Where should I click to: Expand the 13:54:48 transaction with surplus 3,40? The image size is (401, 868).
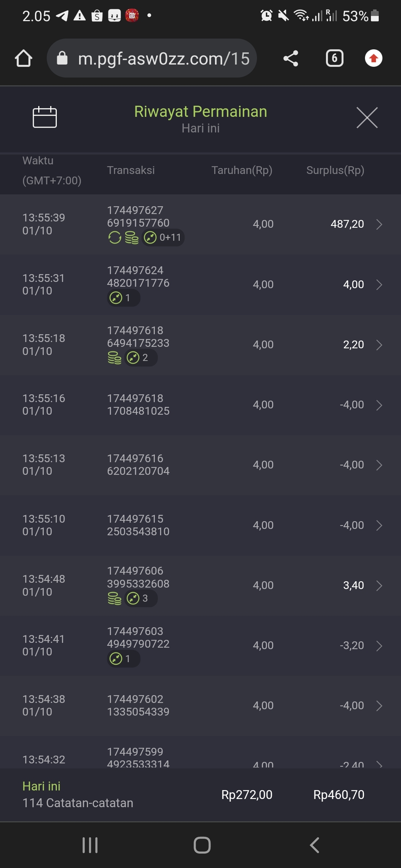[379, 585]
